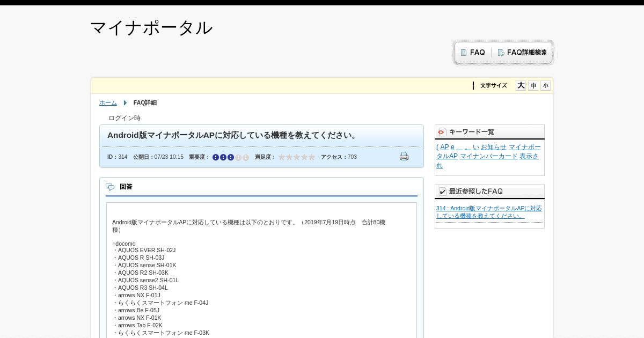Screen dimensions: 644x338
Task: Click the マイナポータル site title
Action: tap(151, 28)
